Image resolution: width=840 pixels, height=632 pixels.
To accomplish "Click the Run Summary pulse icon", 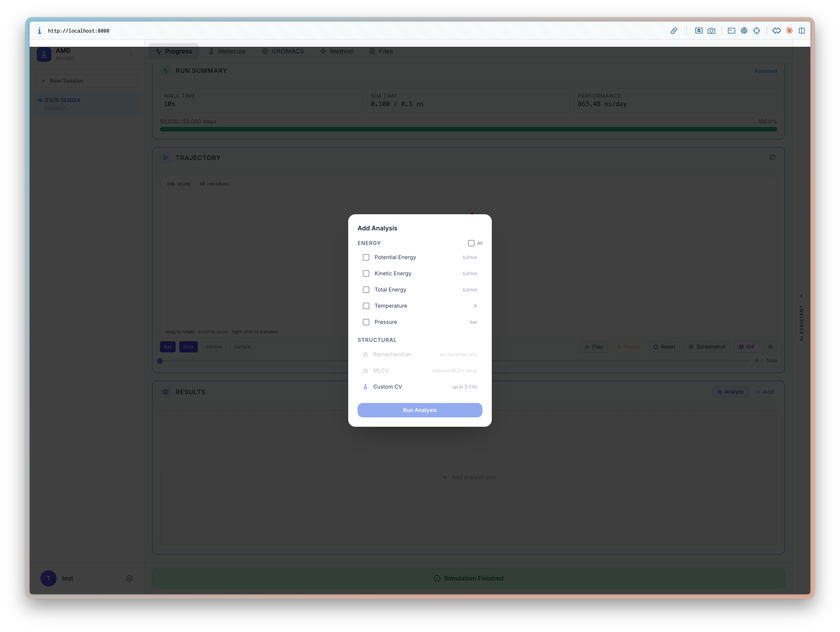I will [166, 71].
